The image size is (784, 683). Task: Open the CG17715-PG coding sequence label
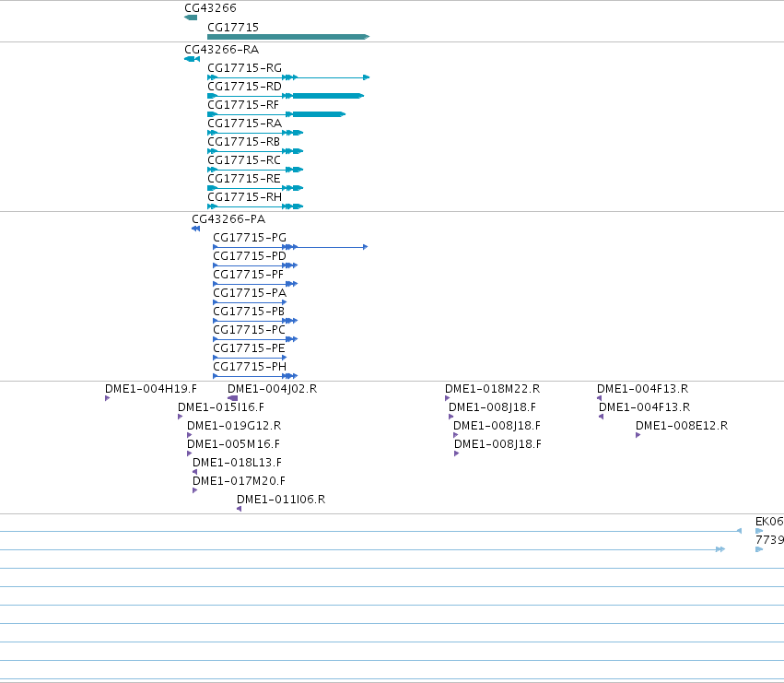[x=250, y=238]
